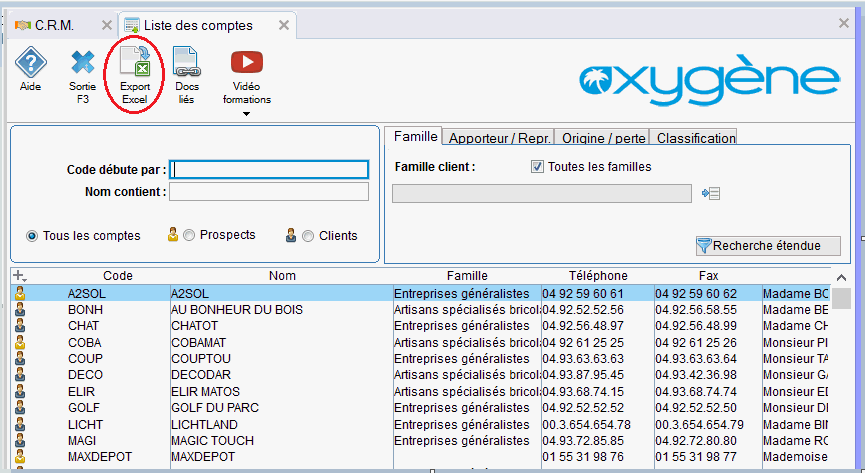865x473 pixels.
Task: Open the Docs liés linked documents
Action: tap(186, 61)
